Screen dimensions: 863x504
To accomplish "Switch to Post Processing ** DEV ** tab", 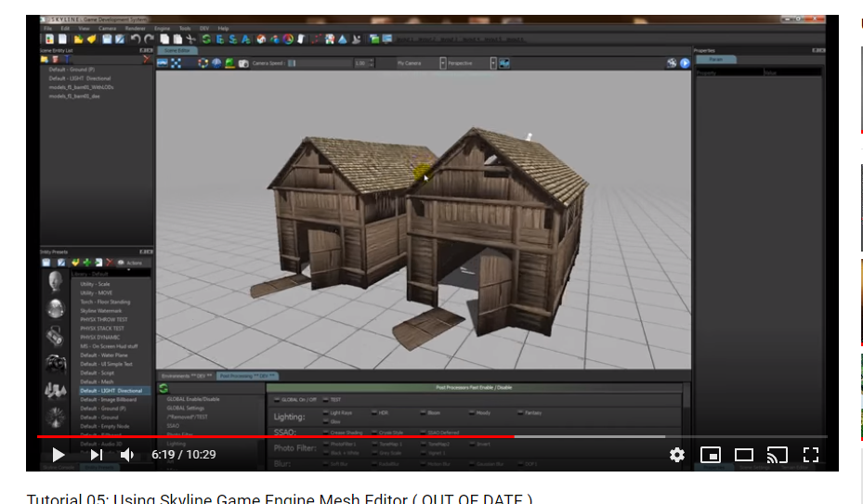I will pos(247,376).
